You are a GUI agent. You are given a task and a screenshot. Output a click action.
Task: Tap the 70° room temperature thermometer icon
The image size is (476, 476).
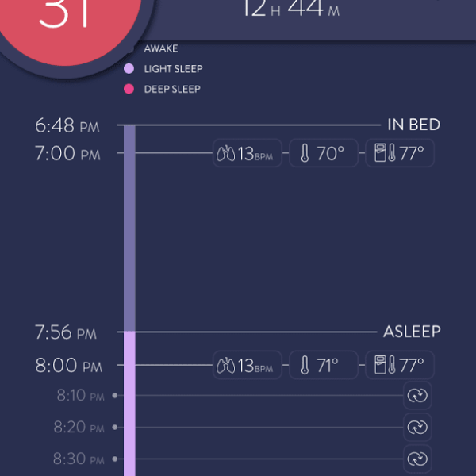coord(305,153)
